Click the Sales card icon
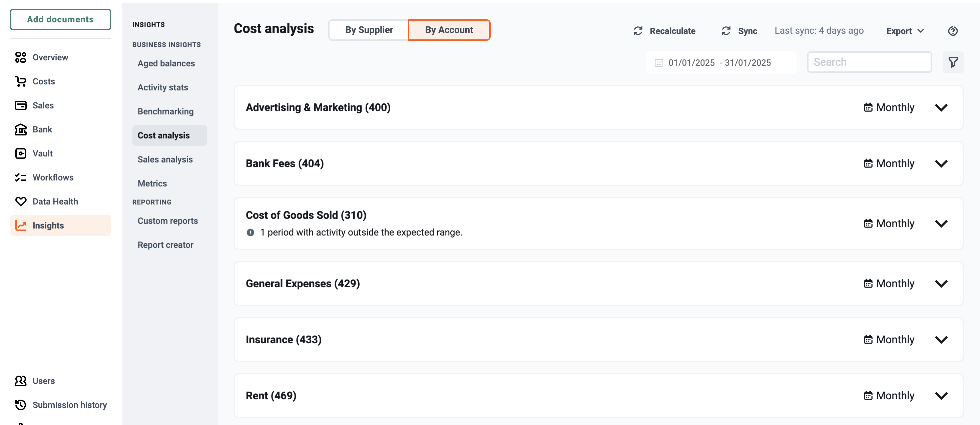The height and width of the screenshot is (425, 980). pos(21,105)
